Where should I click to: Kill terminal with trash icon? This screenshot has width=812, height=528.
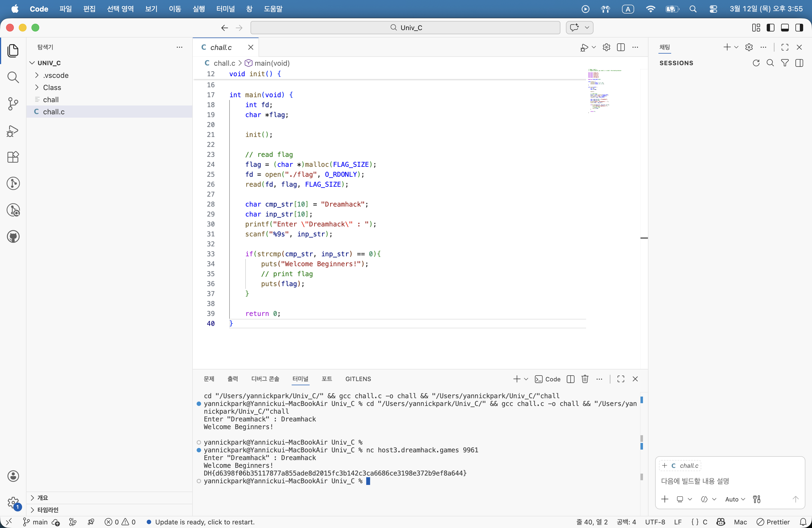point(585,379)
